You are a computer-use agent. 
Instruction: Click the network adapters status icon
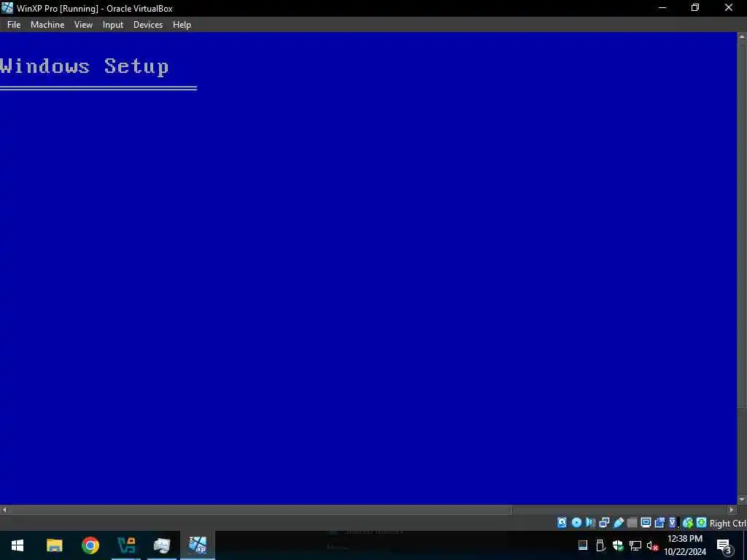[604, 523]
